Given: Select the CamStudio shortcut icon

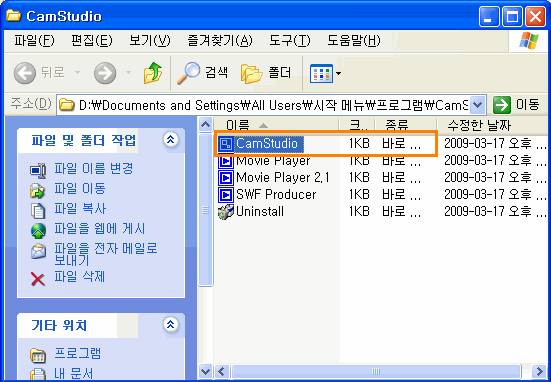Looking at the screenshot, I should click(226, 144).
